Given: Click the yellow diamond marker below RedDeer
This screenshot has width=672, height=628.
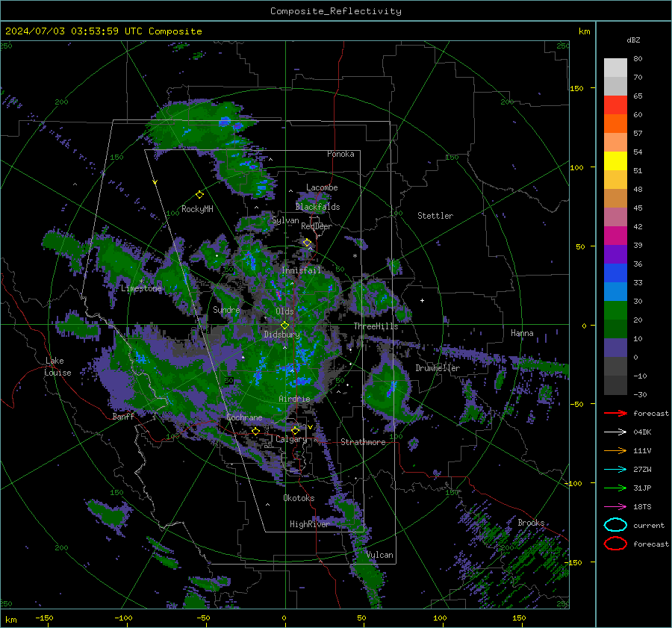Looking at the screenshot, I should click(307, 243).
